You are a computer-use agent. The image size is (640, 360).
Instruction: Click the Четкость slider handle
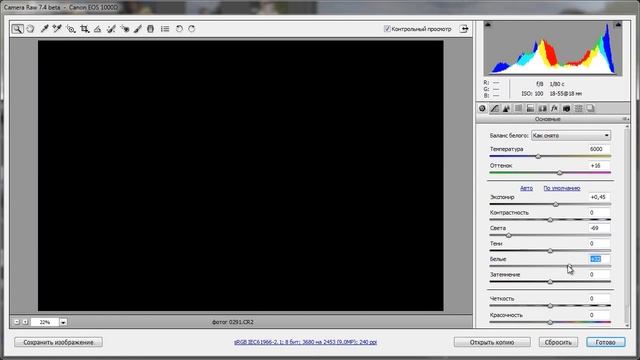click(550, 306)
